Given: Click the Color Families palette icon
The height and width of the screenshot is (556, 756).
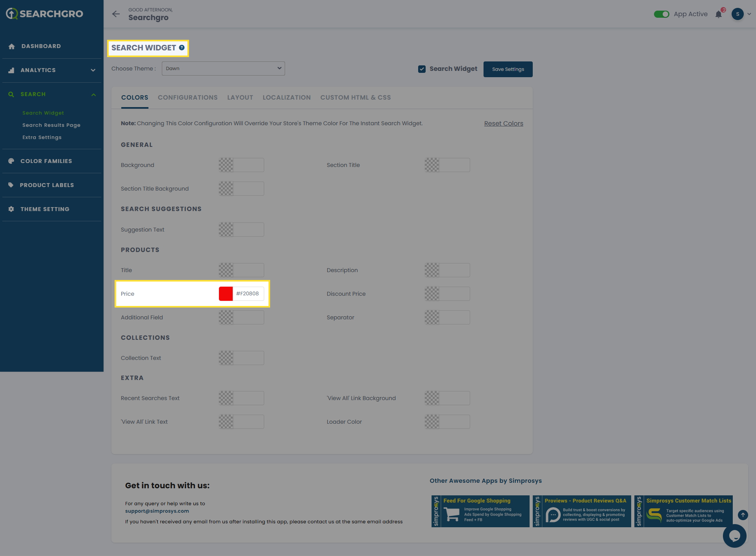Looking at the screenshot, I should click(x=11, y=161).
